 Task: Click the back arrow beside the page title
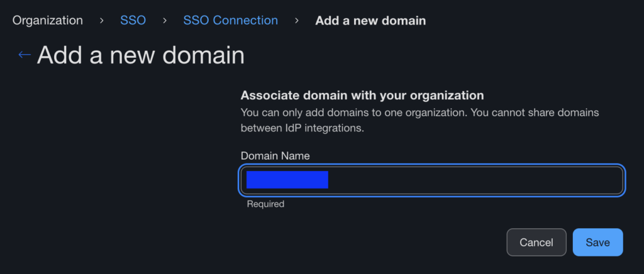[x=24, y=55]
